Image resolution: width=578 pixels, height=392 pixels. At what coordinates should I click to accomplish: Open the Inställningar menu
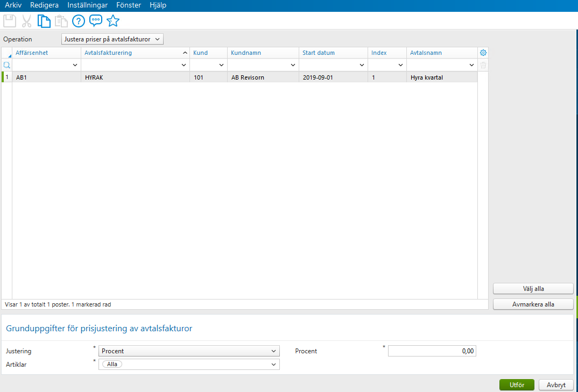[87, 5]
